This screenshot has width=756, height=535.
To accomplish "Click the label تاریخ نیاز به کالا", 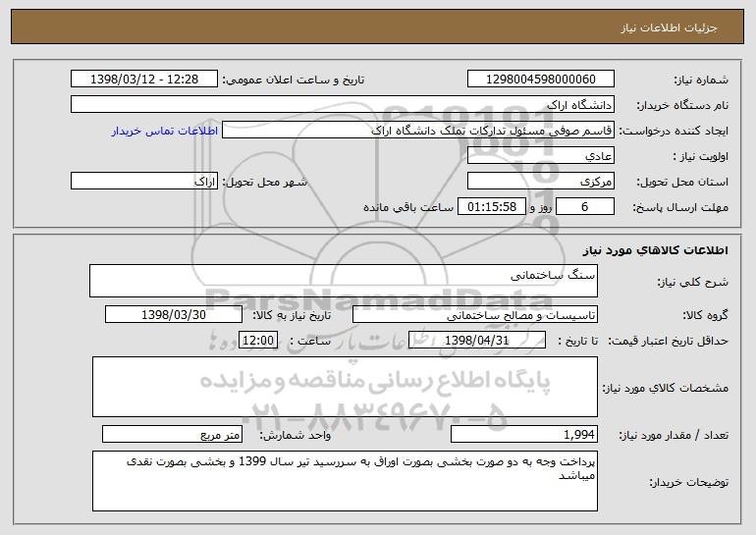I will [292, 315].
